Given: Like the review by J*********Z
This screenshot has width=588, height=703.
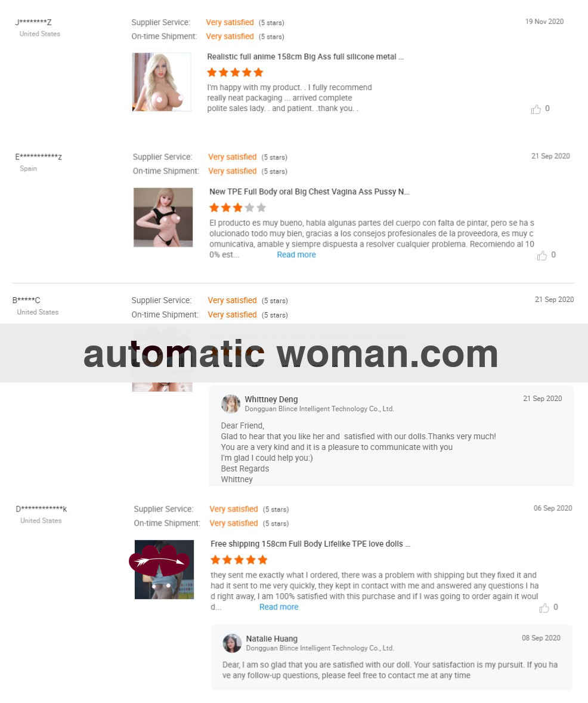Looking at the screenshot, I should click(x=536, y=109).
